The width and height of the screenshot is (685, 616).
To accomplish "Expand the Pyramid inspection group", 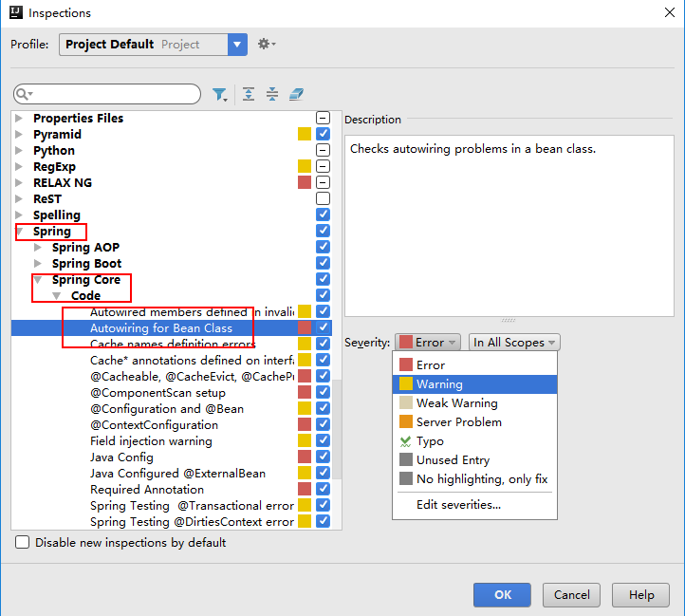I will [19, 134].
